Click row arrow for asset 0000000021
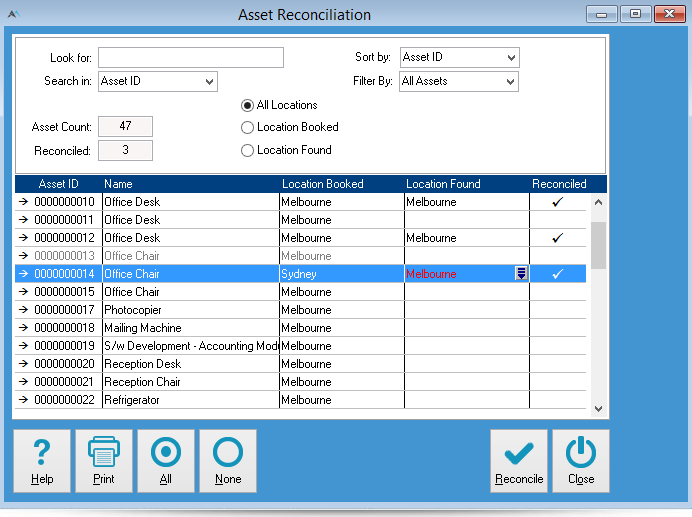 (23, 382)
